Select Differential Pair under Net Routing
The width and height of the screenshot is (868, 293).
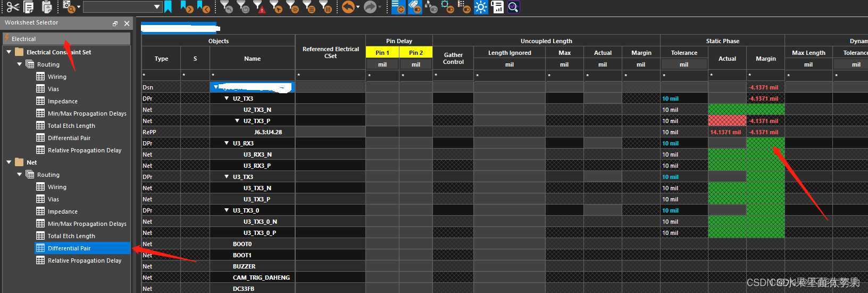[69, 248]
